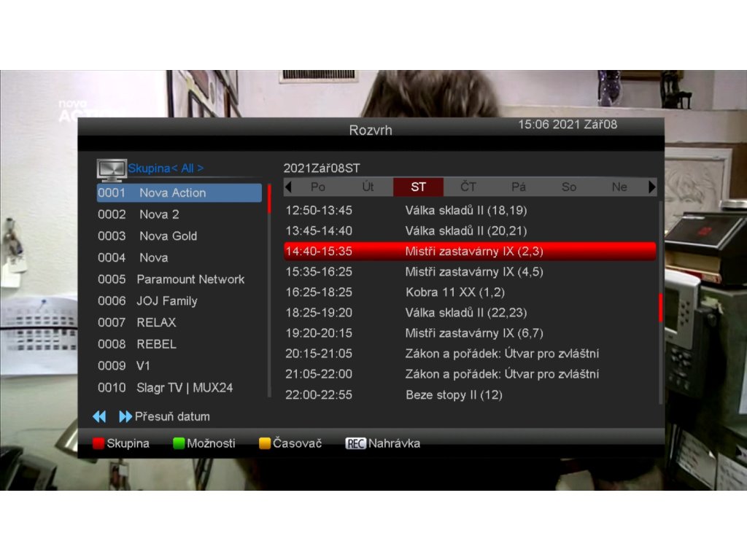The width and height of the screenshot is (747, 560).
Task: Click the REC Nahrávka icon
Action: (355, 443)
